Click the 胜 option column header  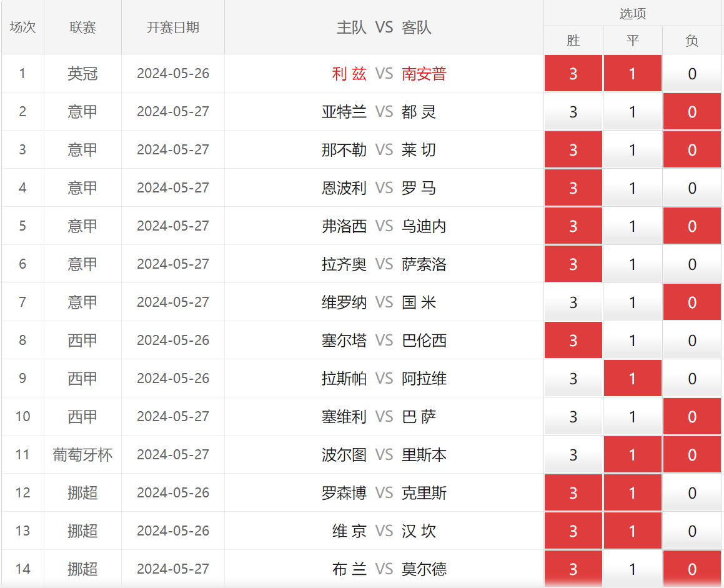573,41
